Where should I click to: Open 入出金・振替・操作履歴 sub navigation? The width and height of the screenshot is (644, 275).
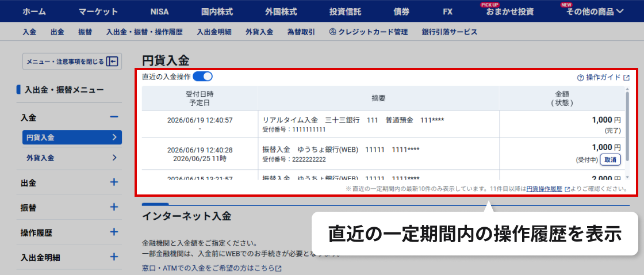pyautogui.click(x=144, y=32)
